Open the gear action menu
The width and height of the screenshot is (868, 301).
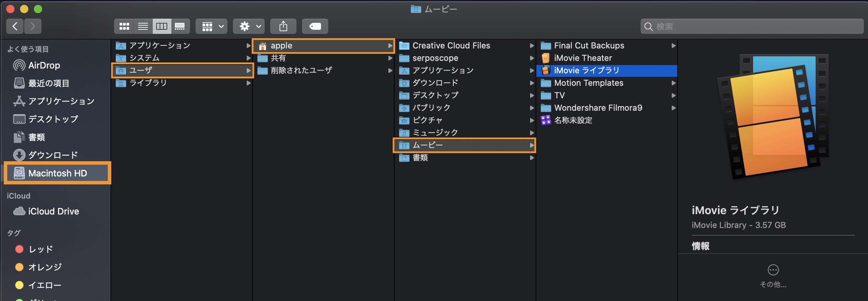click(249, 26)
